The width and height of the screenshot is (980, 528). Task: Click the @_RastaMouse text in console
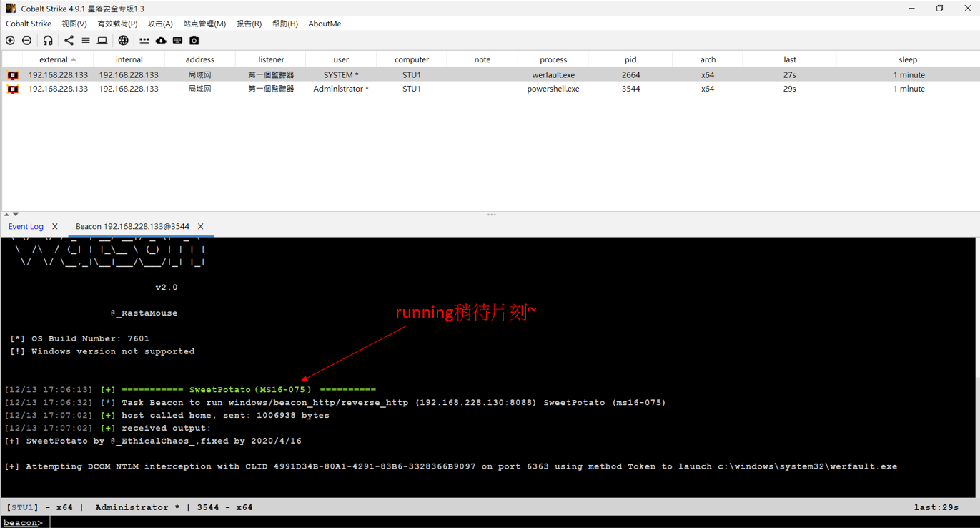tap(144, 313)
